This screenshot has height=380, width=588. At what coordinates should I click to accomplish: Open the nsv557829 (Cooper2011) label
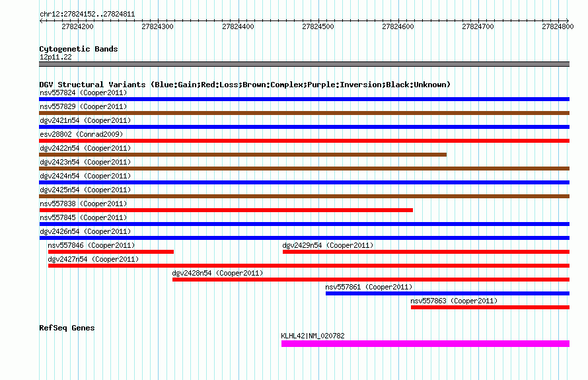click(83, 106)
